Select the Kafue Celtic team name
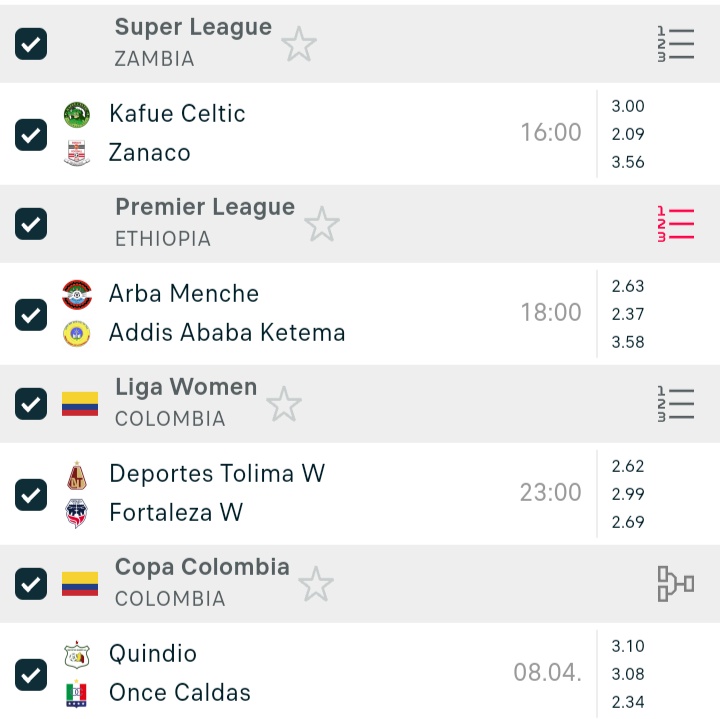The image size is (720, 719). [177, 114]
